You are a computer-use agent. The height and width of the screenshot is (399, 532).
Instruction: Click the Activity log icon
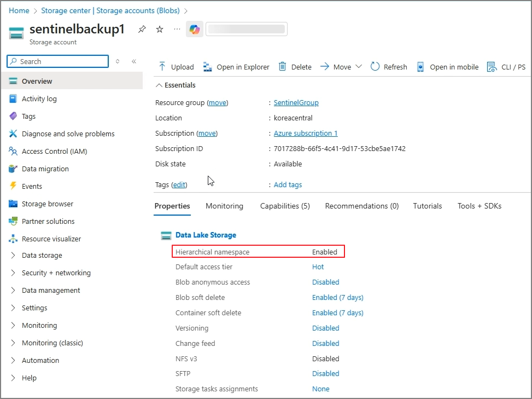pyautogui.click(x=13, y=99)
